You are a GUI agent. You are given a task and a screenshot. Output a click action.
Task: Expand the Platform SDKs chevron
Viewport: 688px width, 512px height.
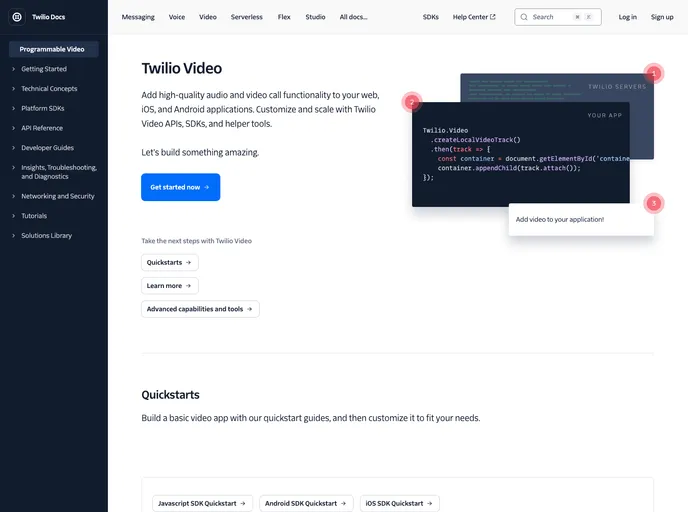(13, 108)
